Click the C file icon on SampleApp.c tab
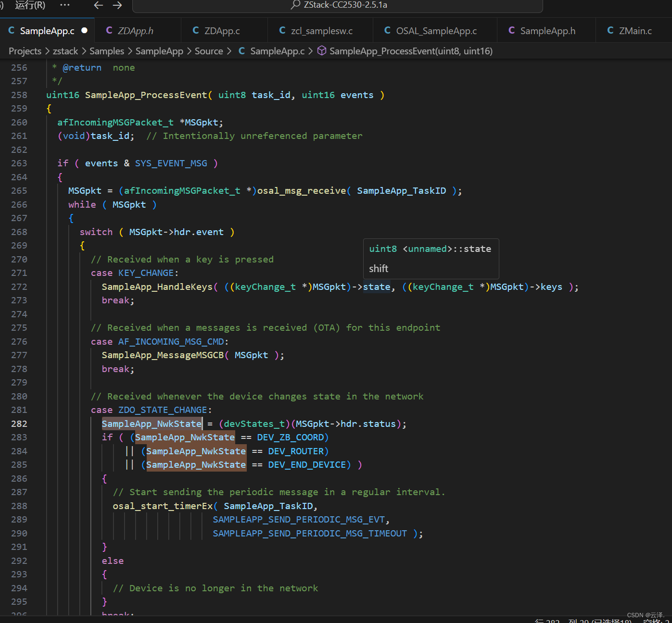 click(x=12, y=30)
